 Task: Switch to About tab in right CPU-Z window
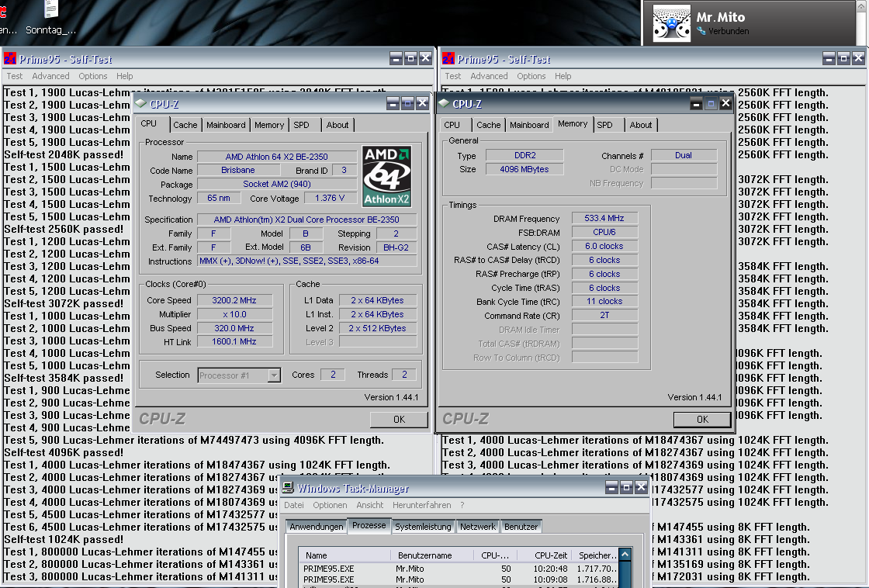[641, 125]
